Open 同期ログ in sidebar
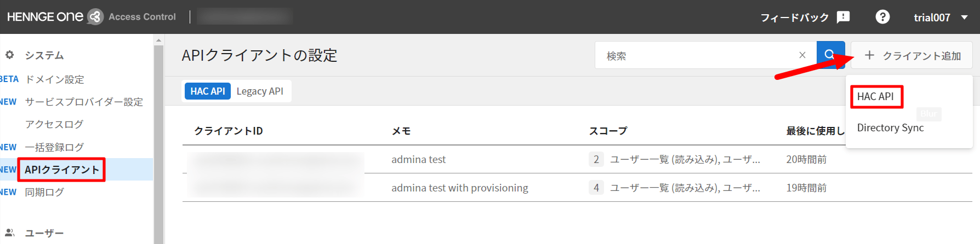 point(44,192)
